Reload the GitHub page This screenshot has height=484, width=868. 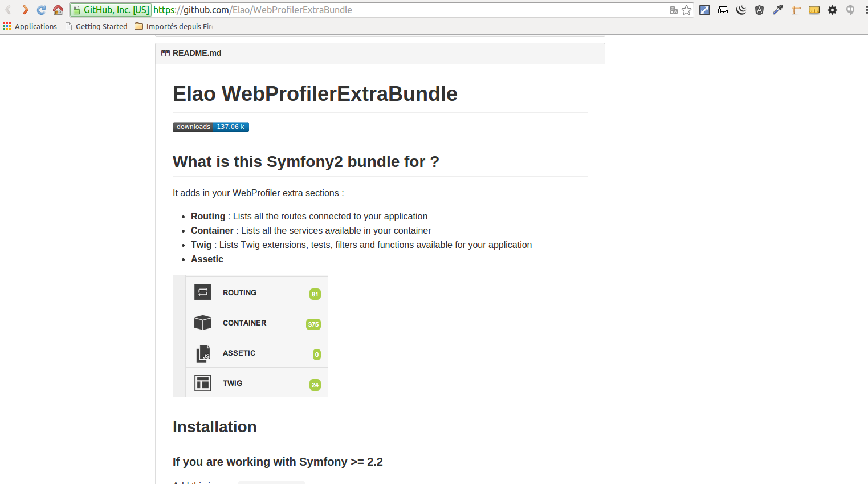click(x=41, y=10)
